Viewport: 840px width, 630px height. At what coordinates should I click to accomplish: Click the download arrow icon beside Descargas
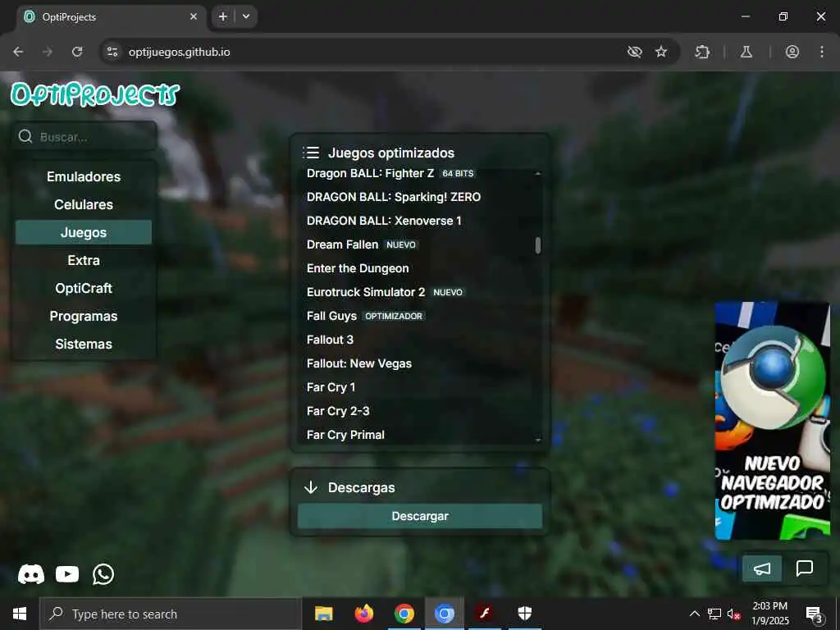(x=311, y=487)
